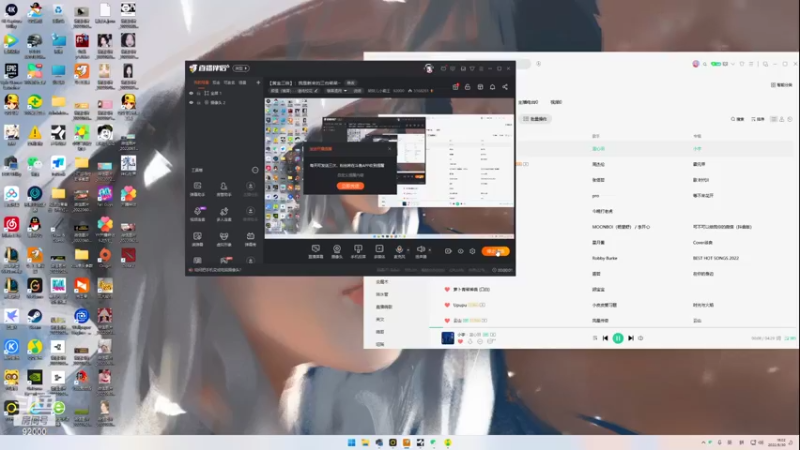The height and width of the screenshot is (450, 800).
Task: Expand microphone options arrow
Action: pyautogui.click(x=408, y=250)
